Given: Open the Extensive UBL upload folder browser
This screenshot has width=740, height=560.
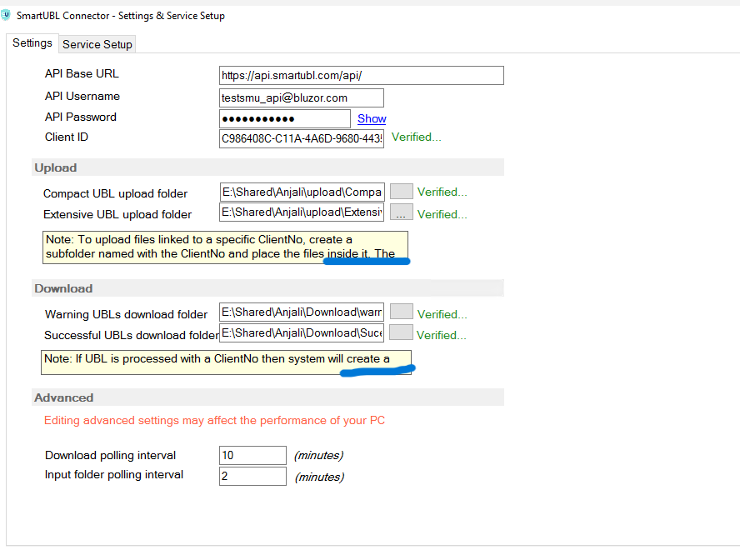Looking at the screenshot, I should [x=402, y=213].
